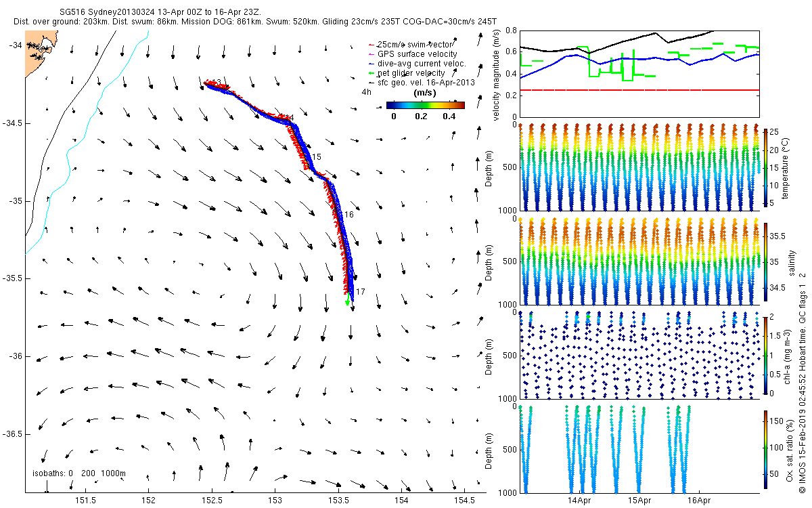Click the '14Apr' time axis label
Screen dimensions: 812x508
579,501
